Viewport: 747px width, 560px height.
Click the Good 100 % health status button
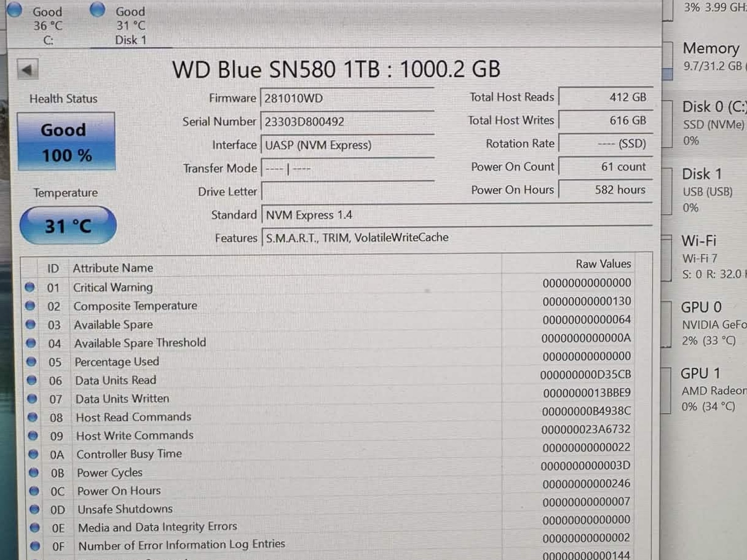(66, 141)
